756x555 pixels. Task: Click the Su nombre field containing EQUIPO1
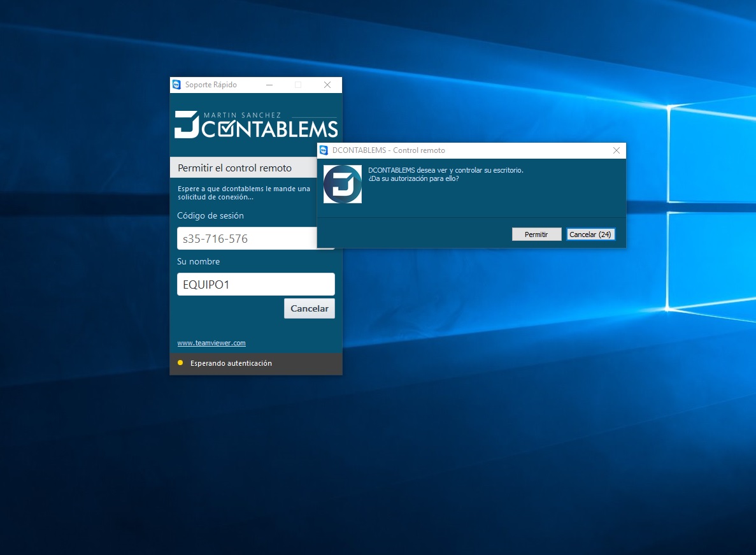point(255,284)
